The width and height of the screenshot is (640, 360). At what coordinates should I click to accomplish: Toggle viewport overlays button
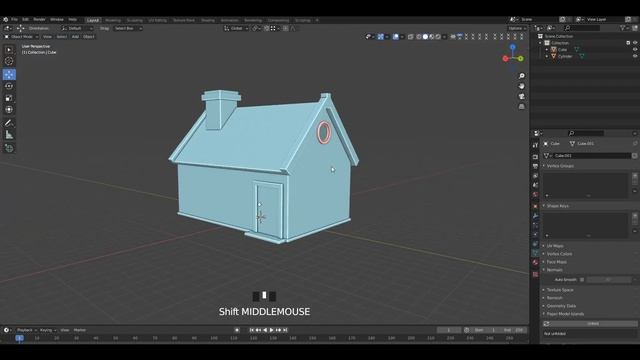tap(396, 37)
